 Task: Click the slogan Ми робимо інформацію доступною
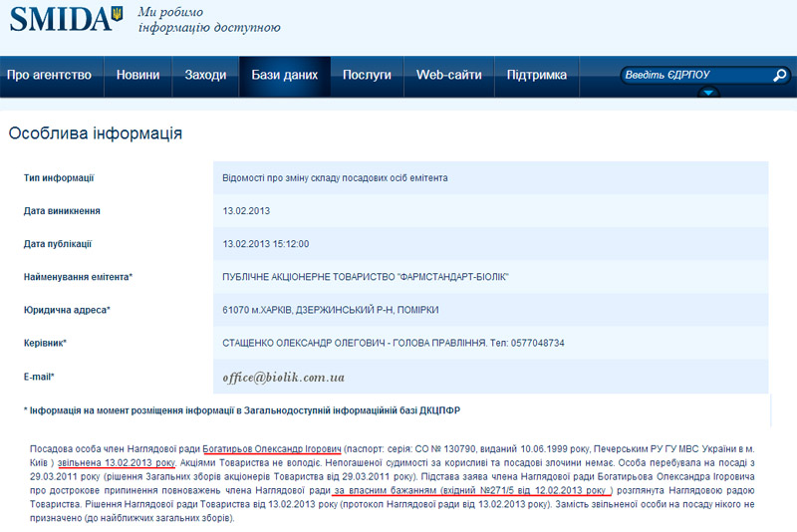click(x=209, y=20)
